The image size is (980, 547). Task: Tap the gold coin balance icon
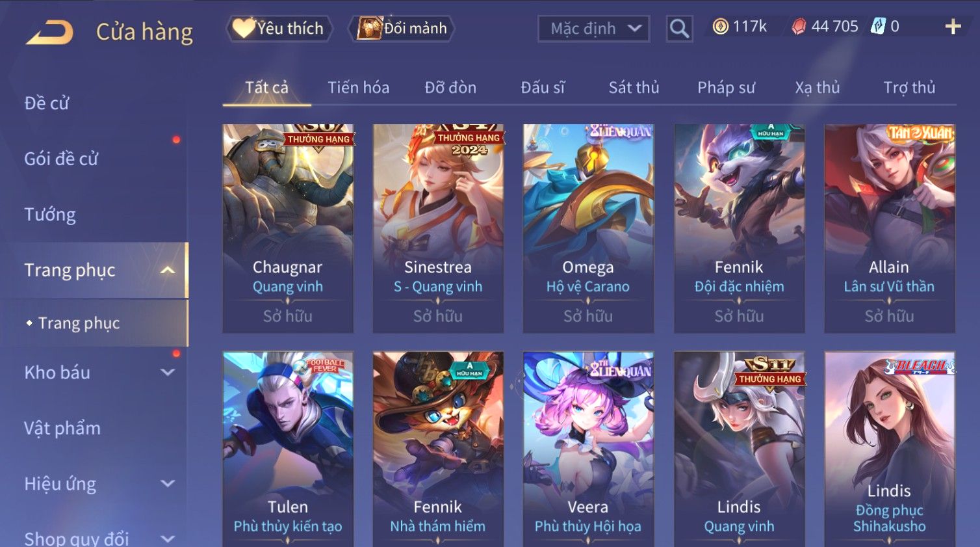[x=720, y=27]
